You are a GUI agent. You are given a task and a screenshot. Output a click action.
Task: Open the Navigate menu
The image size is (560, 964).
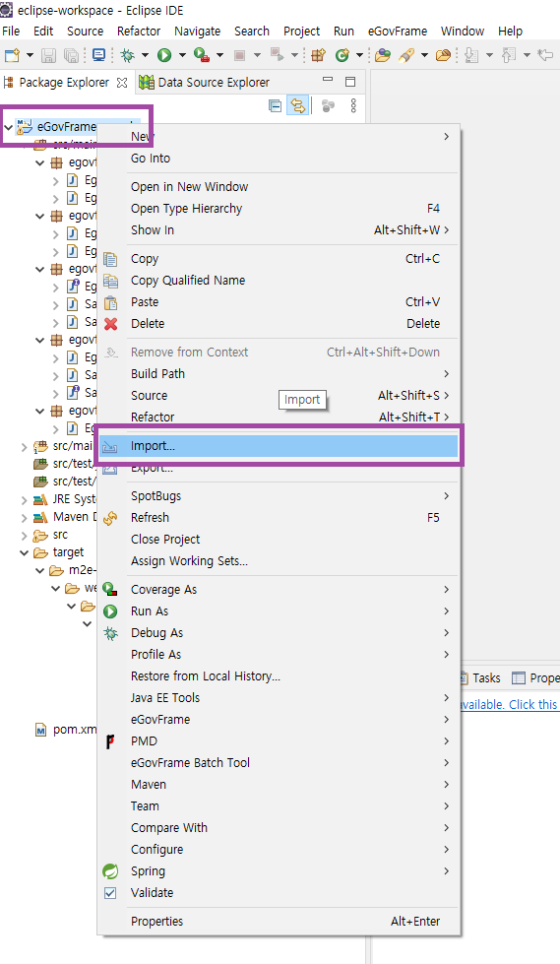(197, 31)
